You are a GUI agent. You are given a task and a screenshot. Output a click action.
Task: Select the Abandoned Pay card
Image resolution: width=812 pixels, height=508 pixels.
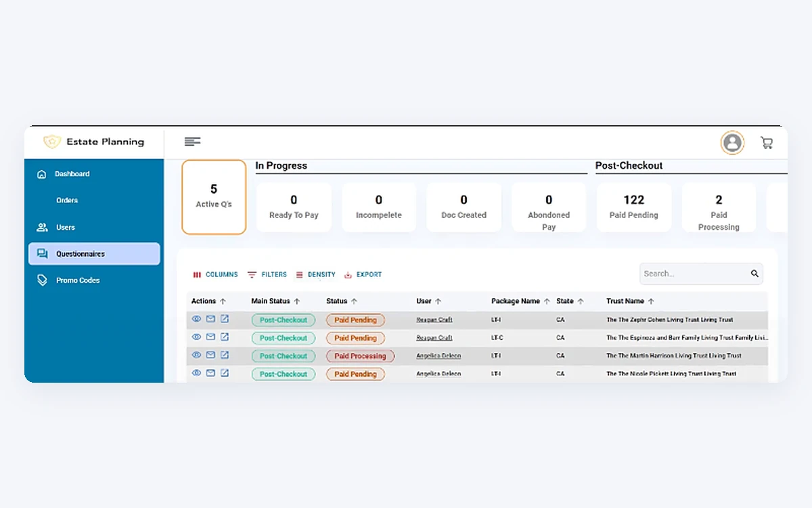click(549, 207)
